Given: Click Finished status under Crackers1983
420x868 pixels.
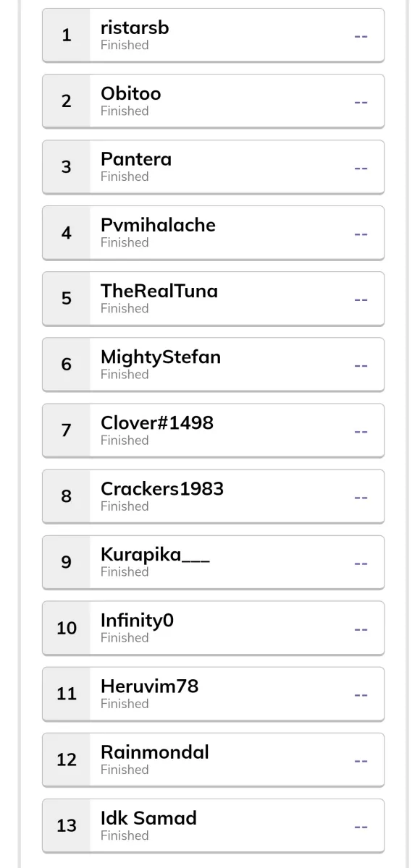Looking at the screenshot, I should pos(125,506).
